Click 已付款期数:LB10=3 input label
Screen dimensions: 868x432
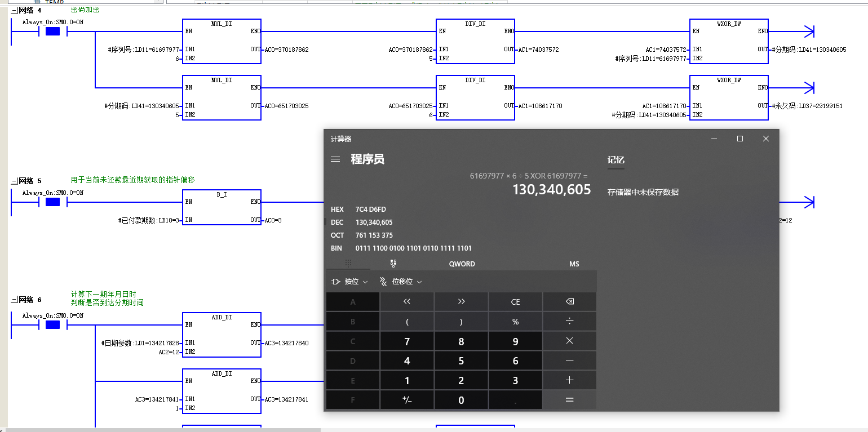(148, 220)
